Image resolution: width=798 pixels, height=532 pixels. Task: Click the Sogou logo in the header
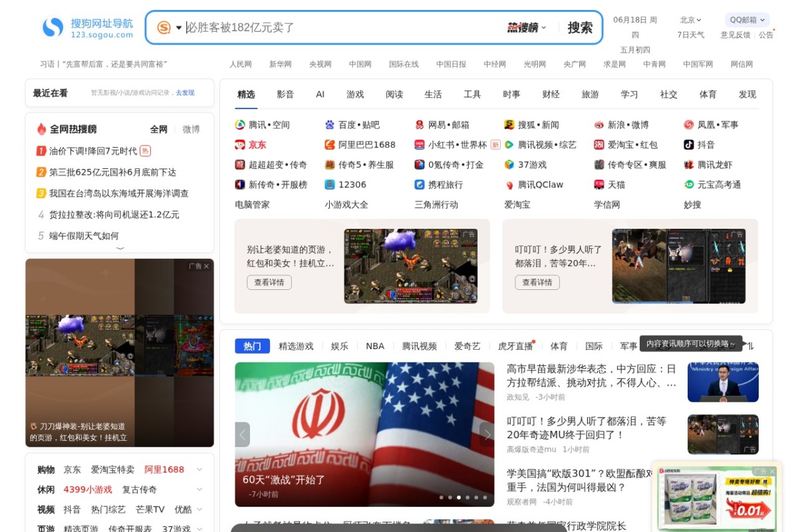[x=87, y=27]
